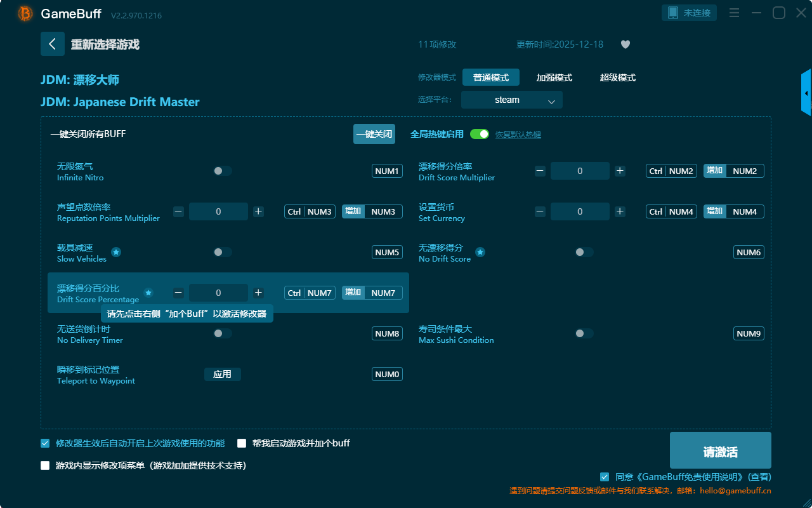The width and height of the screenshot is (812, 508).
Task: Switch to the 超级模式 tab
Action: (617, 77)
